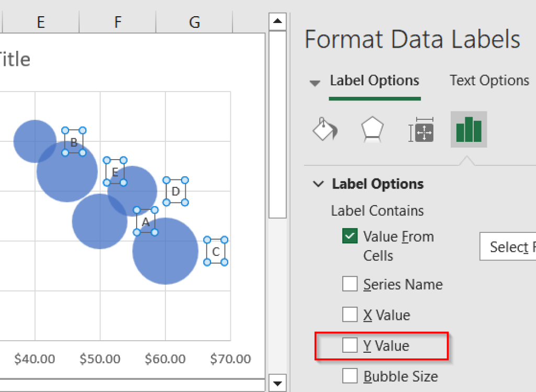Image resolution: width=536 pixels, height=392 pixels.
Task: Select the Fill & Line paint bucket icon
Action: coord(325,129)
